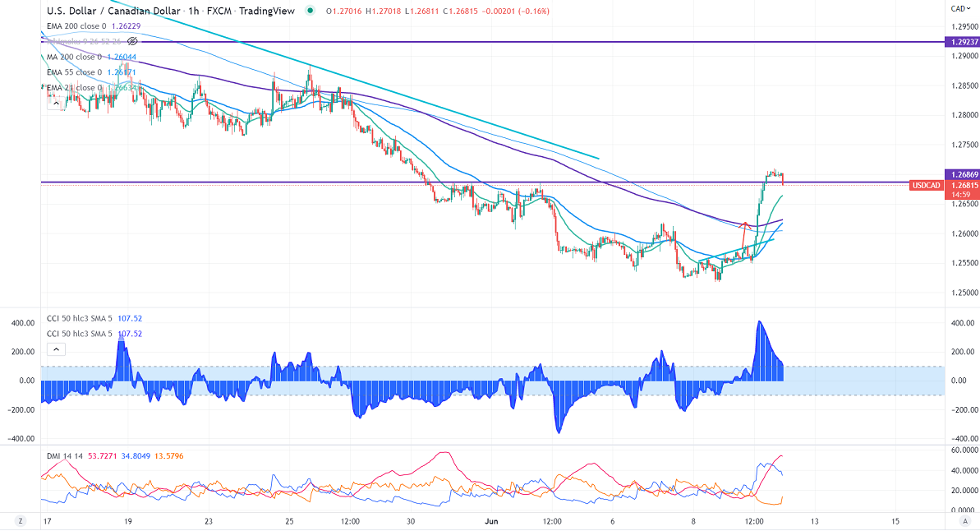
Task: Click the DMI value 53.7271
Action: click(103, 456)
